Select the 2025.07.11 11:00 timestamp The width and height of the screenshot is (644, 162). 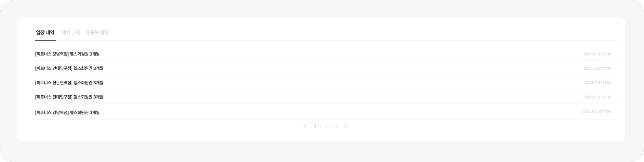click(598, 83)
